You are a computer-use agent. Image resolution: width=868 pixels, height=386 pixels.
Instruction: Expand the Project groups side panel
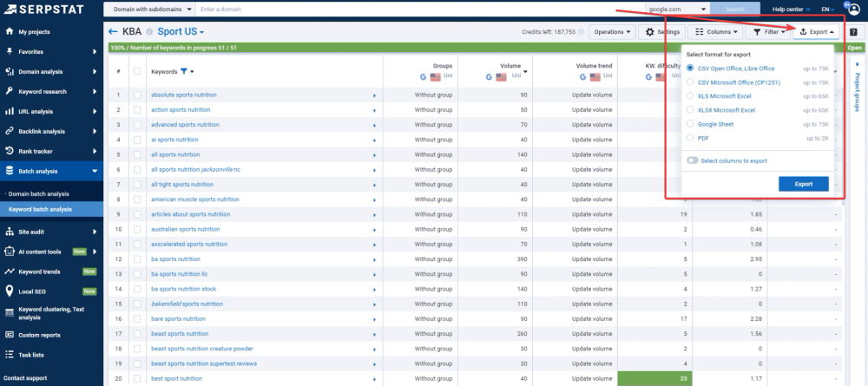tap(857, 88)
